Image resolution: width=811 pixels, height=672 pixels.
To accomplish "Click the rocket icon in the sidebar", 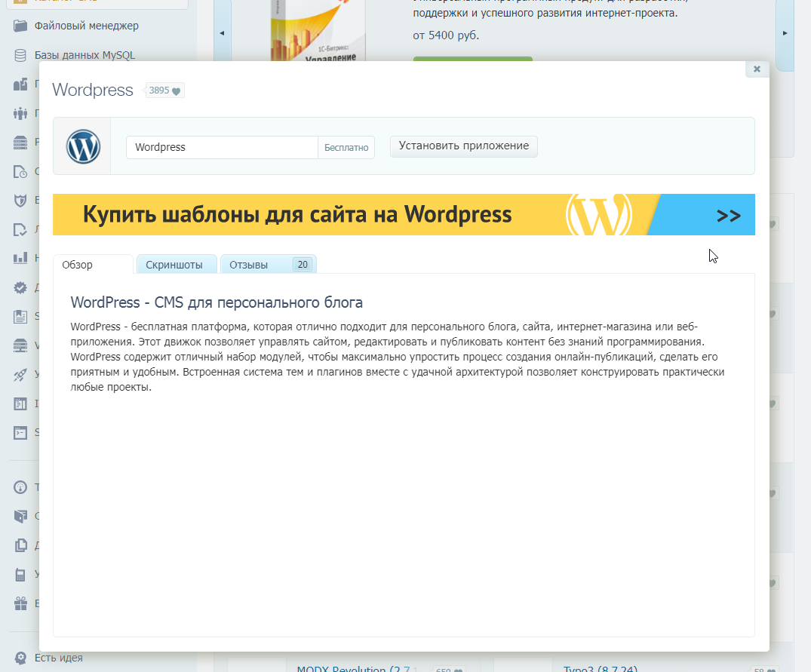I will point(20,375).
